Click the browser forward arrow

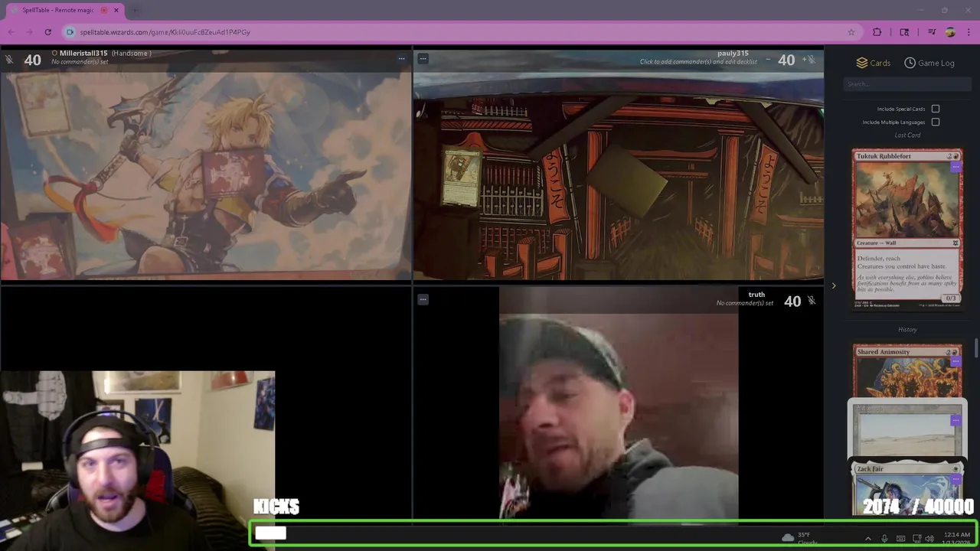(x=29, y=32)
